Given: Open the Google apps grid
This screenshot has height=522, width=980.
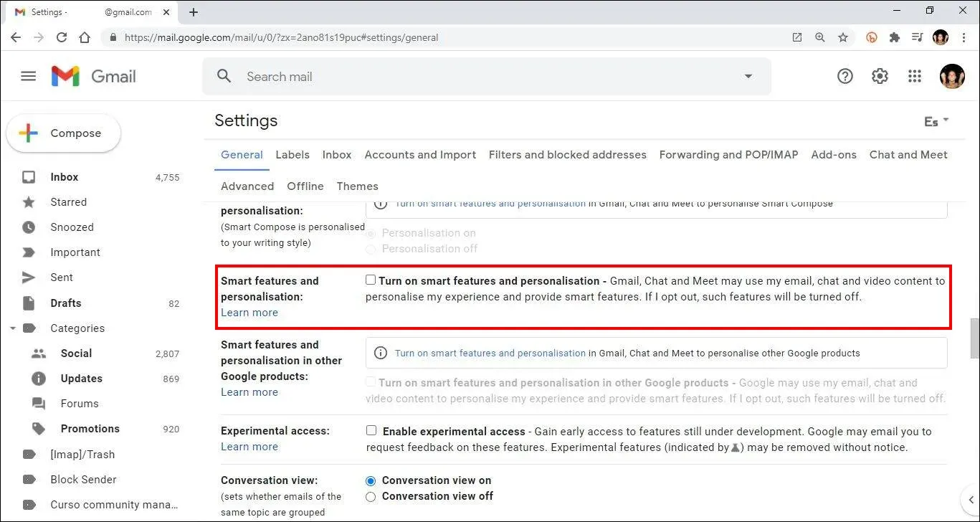Looking at the screenshot, I should click(915, 76).
